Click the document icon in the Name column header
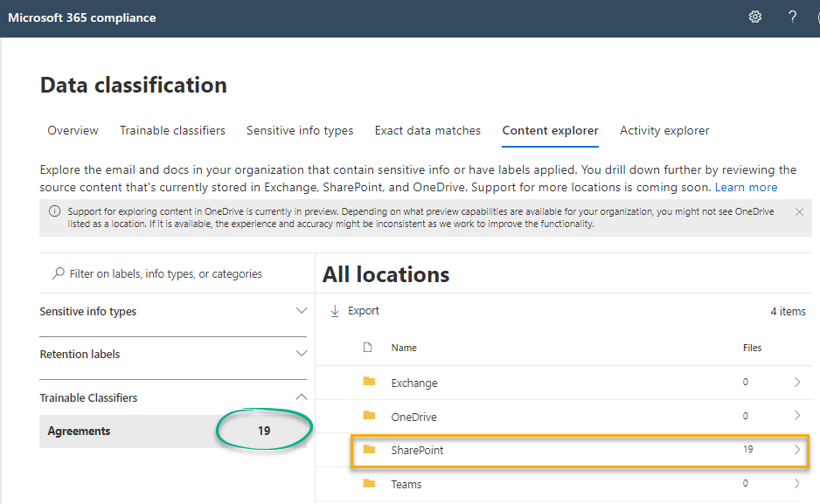Image resolution: width=820 pixels, height=504 pixels. tap(367, 347)
